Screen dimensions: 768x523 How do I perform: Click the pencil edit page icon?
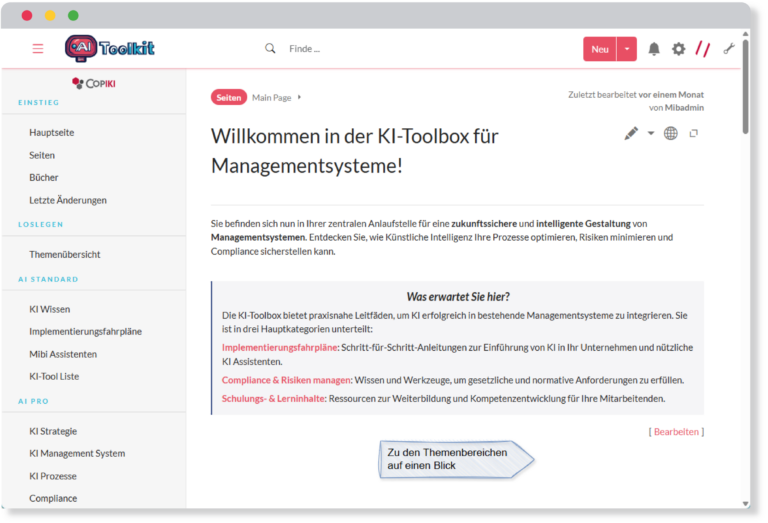click(631, 133)
